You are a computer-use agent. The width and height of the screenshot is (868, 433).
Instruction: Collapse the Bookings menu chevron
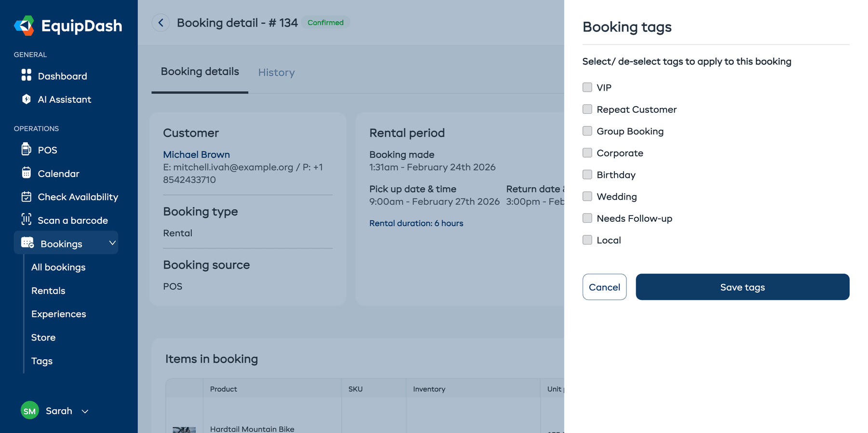(112, 243)
